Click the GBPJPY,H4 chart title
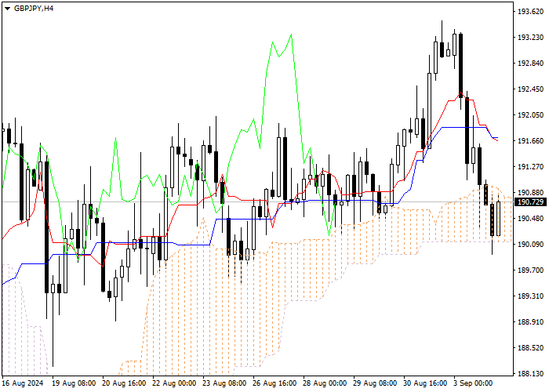Image resolution: width=549 pixels, height=392 pixels. click(34, 9)
